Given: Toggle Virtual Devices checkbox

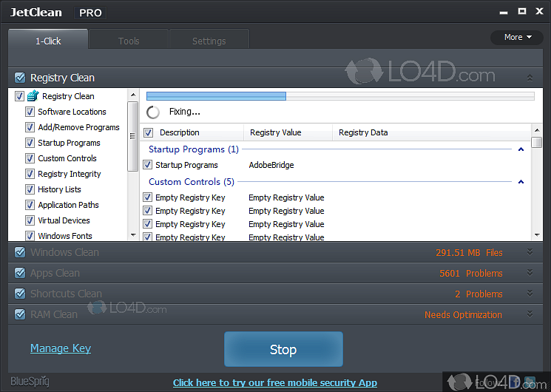Looking at the screenshot, I should tap(30, 220).
